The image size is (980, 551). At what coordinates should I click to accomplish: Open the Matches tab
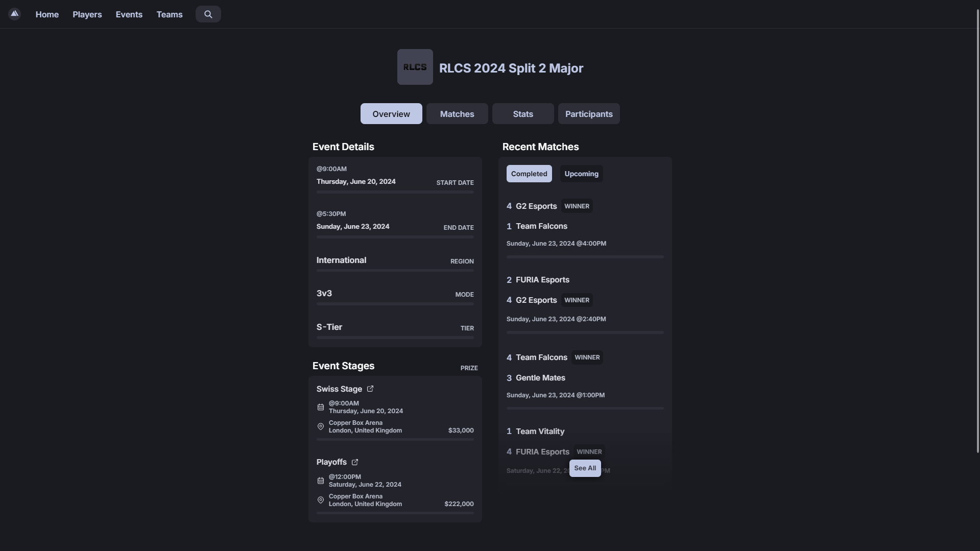457,114
